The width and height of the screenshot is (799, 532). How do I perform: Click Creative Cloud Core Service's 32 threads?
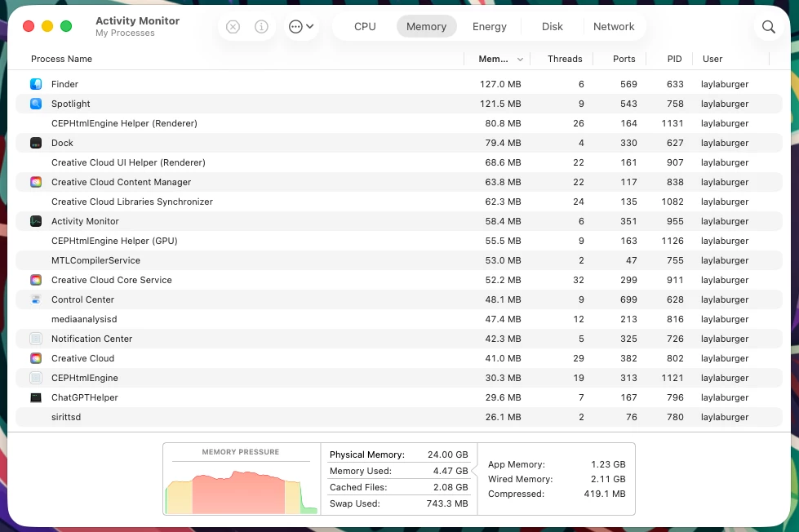tap(579, 280)
